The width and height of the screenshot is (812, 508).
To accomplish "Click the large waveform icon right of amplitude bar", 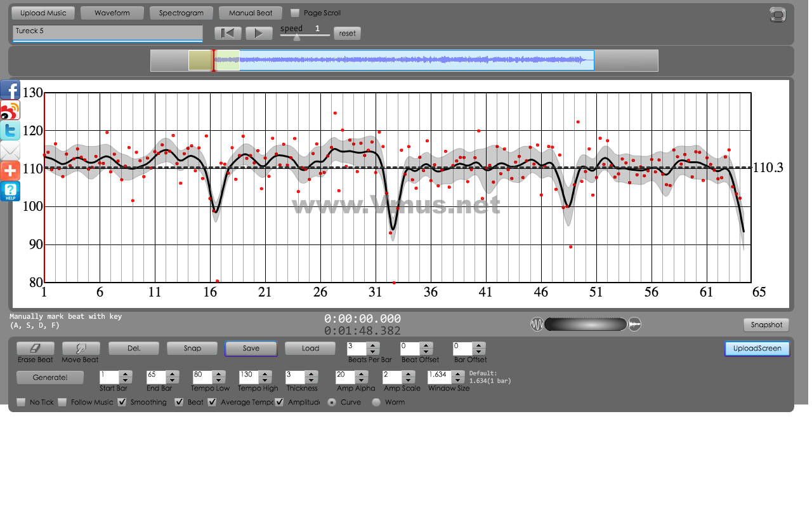I will [x=635, y=324].
